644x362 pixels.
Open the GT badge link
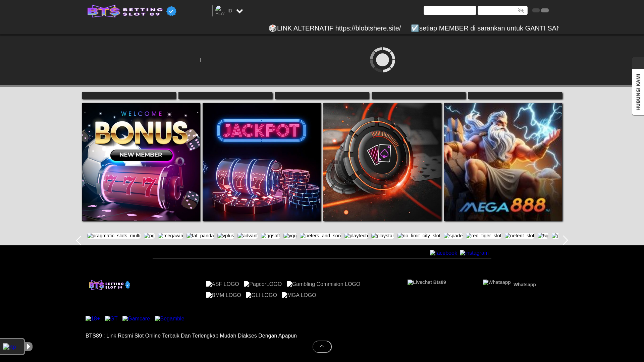click(x=111, y=319)
